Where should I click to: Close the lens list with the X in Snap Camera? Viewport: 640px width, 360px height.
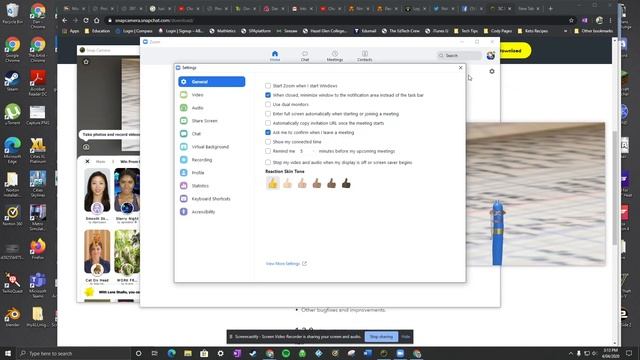[x=87, y=162]
